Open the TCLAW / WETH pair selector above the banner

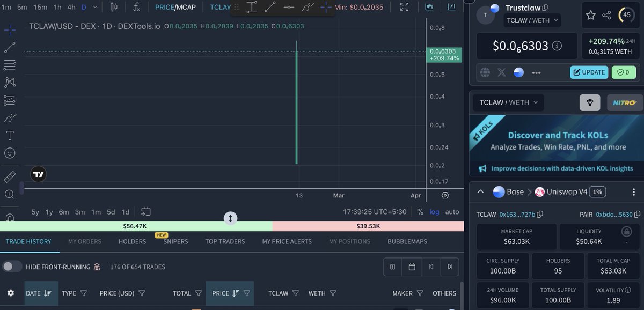508,102
